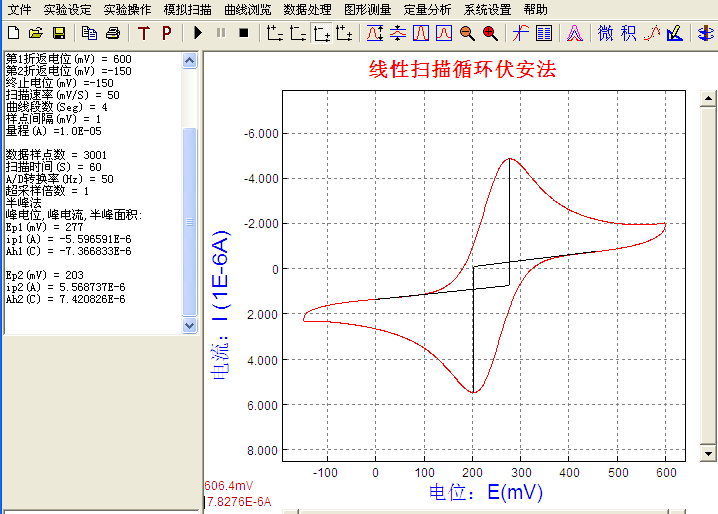Start the experiment with the play button
This screenshot has width=718, height=514.
[x=198, y=33]
